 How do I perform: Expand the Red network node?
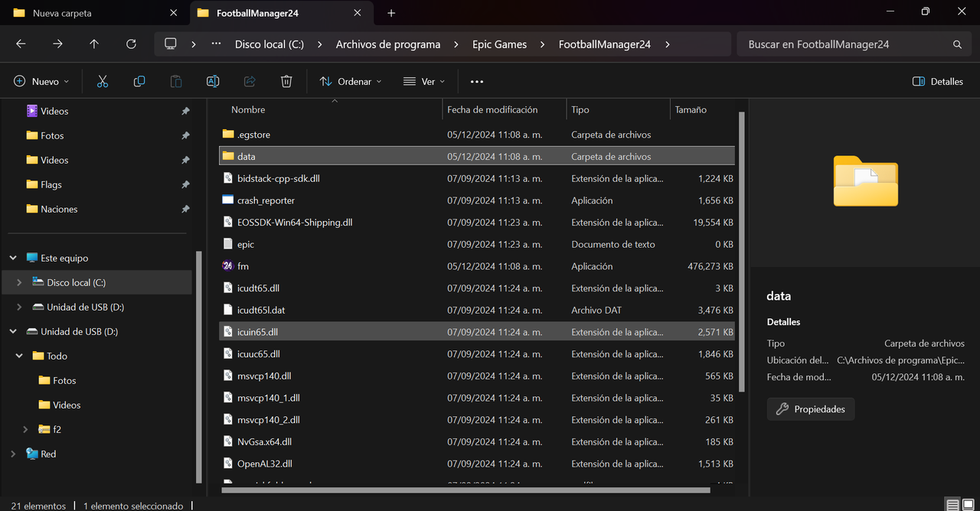coord(13,454)
